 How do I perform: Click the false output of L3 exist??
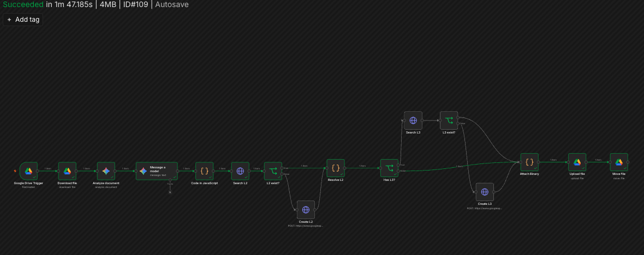458,123
